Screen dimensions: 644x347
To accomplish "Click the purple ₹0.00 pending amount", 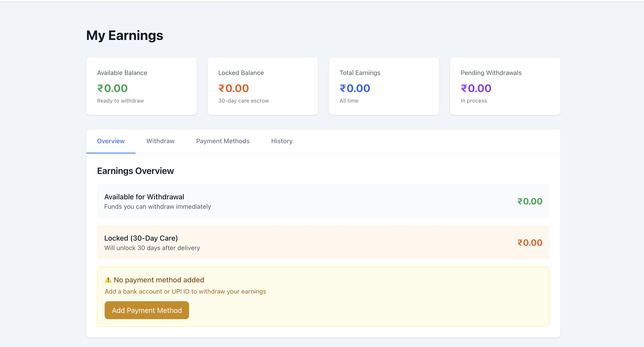I will (476, 88).
